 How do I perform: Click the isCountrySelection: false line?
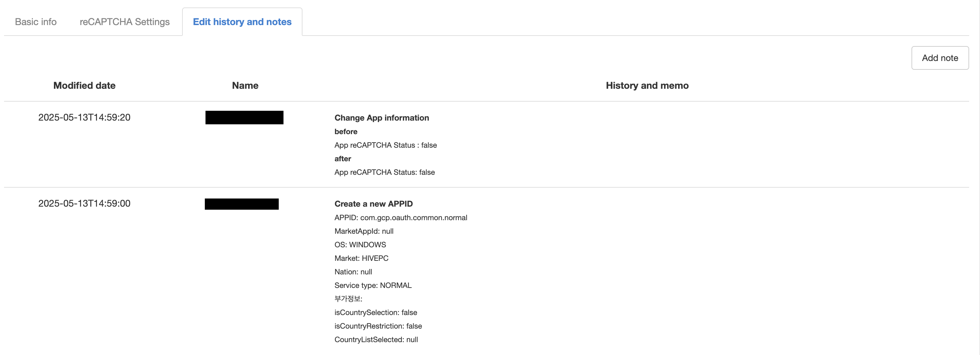(375, 312)
